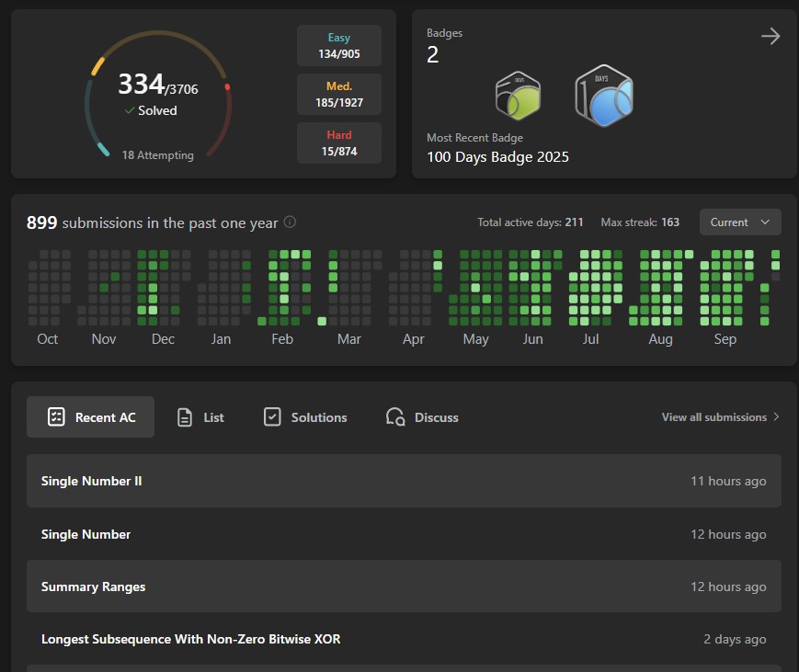Click the green 50 Days badge
Viewport: 799px width, 672px height.
click(518, 96)
